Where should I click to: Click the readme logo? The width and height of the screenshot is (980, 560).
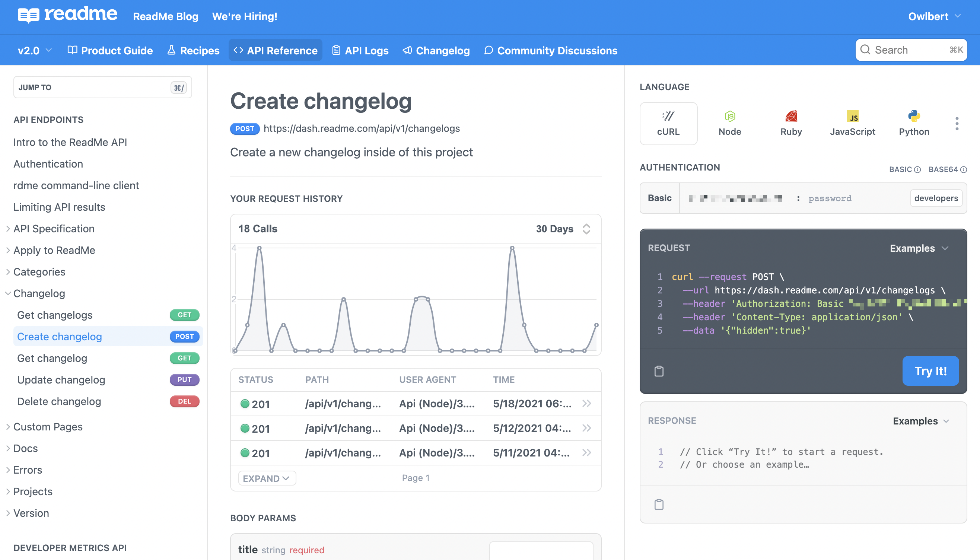click(x=67, y=15)
